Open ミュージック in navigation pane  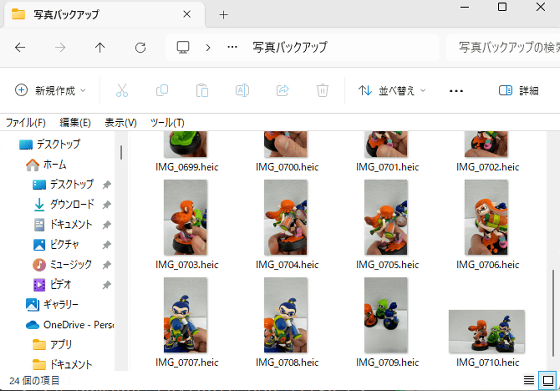click(x=62, y=265)
